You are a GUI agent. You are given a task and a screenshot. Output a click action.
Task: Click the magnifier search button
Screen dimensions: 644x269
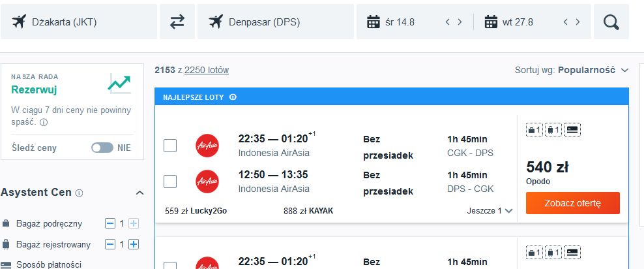point(611,22)
